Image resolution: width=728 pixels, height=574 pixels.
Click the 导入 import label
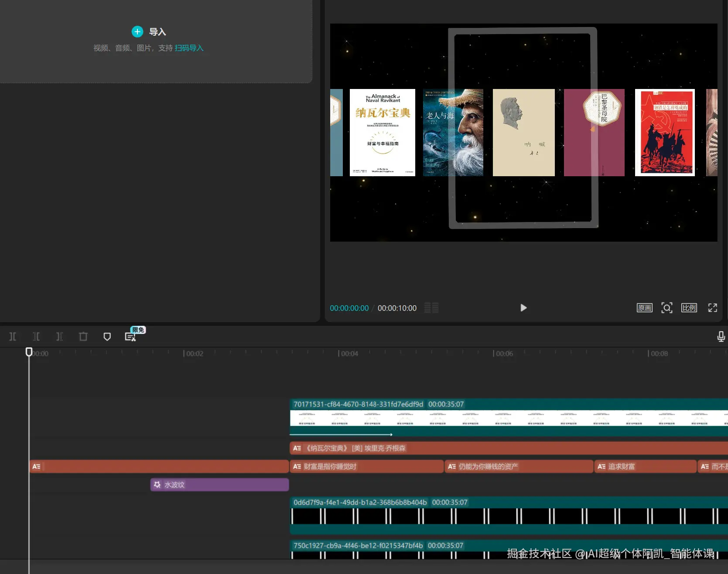coord(157,32)
